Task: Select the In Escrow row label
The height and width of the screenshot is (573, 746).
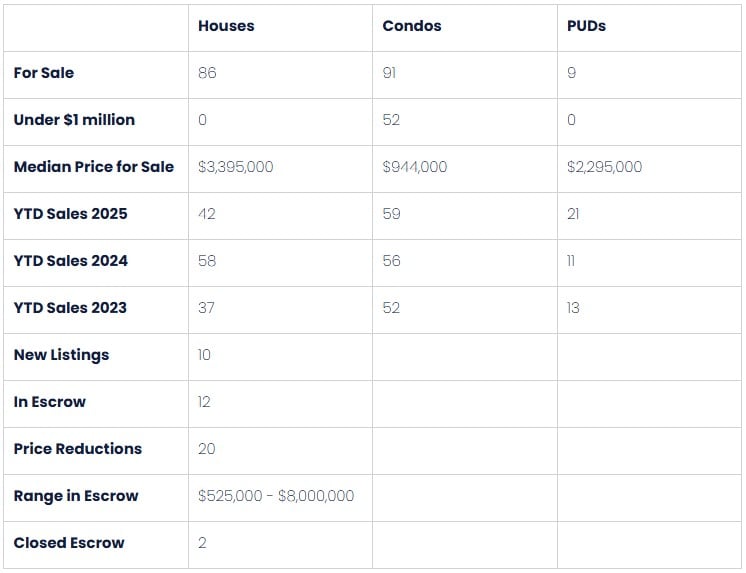Action: pos(50,402)
